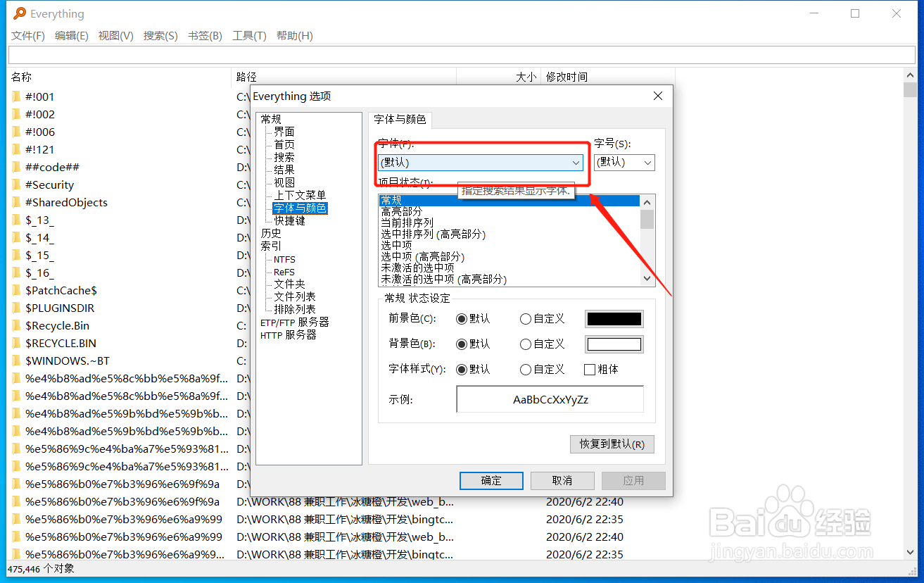Click the folder icon beside $_15_
Viewport: 924px width, 583px height.
coord(16,255)
